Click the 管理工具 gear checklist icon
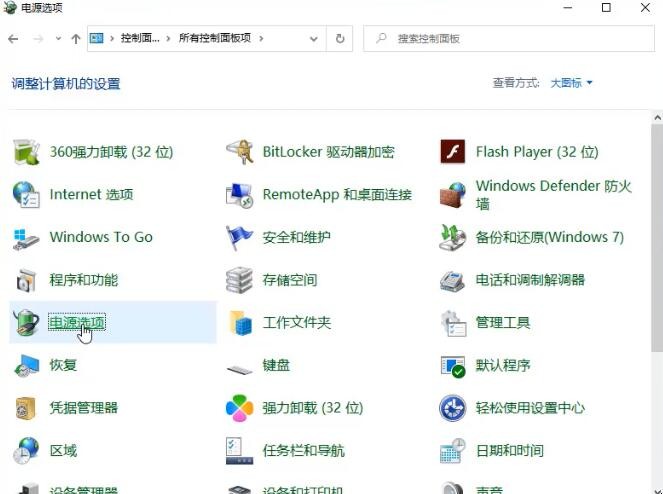 click(453, 323)
